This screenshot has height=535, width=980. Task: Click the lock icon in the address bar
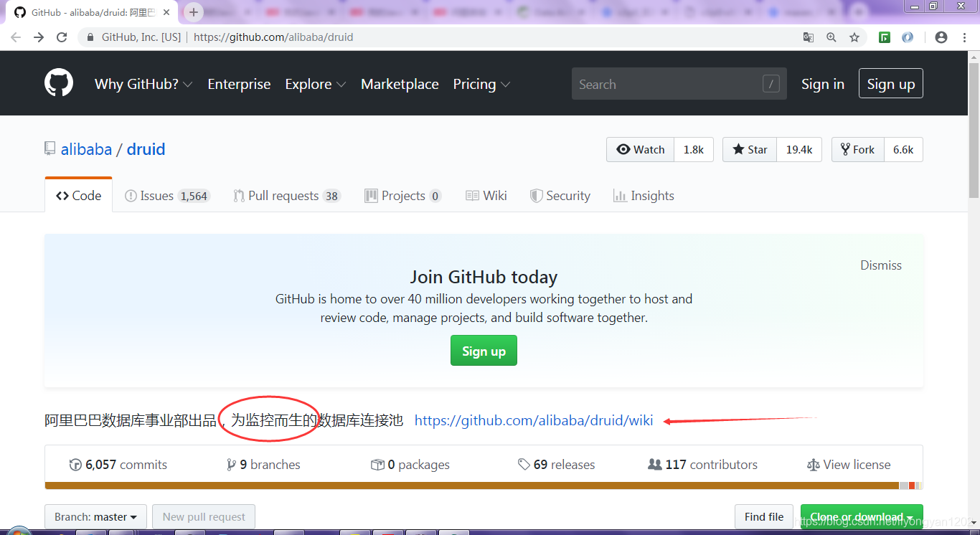[90, 37]
